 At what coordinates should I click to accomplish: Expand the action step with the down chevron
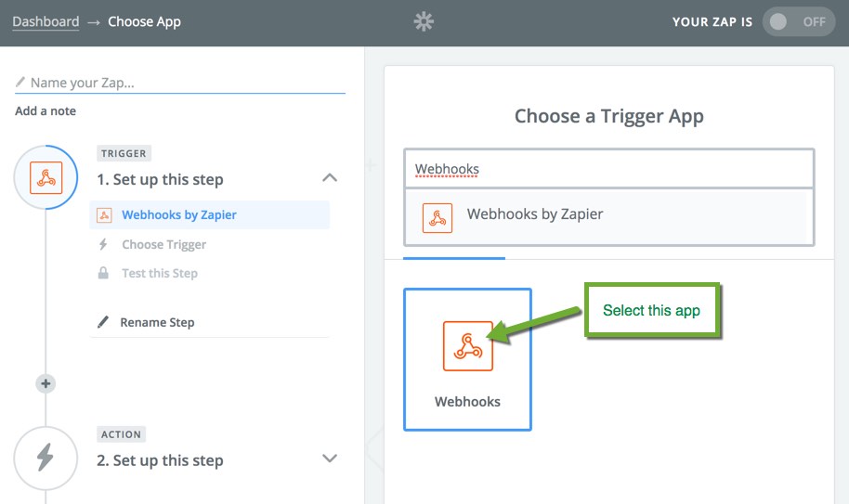[x=330, y=459]
